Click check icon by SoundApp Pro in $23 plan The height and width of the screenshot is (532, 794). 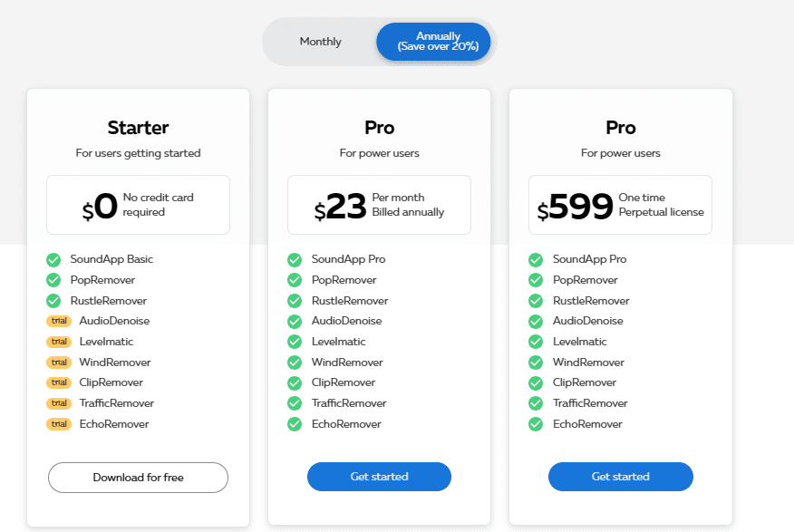tap(295, 260)
